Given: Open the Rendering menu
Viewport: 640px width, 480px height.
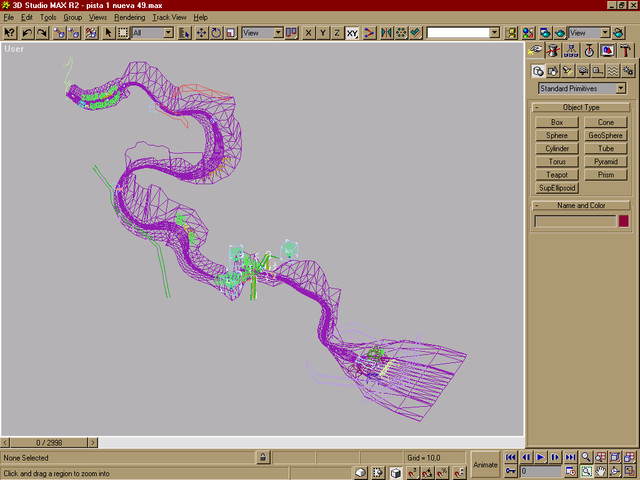Looking at the screenshot, I should [129, 17].
